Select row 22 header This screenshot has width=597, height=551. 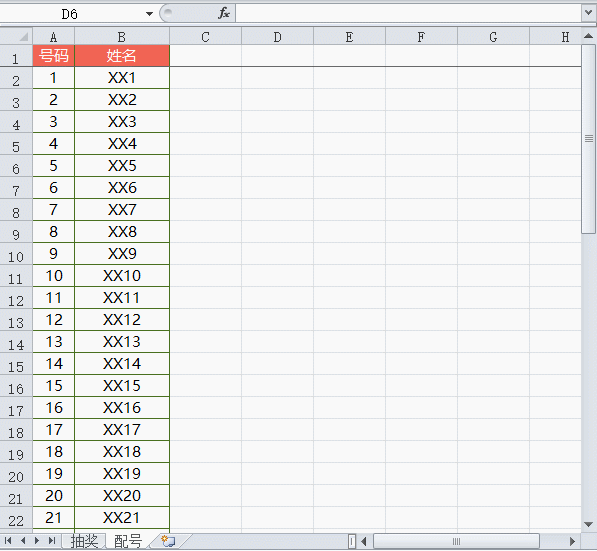tap(16, 518)
